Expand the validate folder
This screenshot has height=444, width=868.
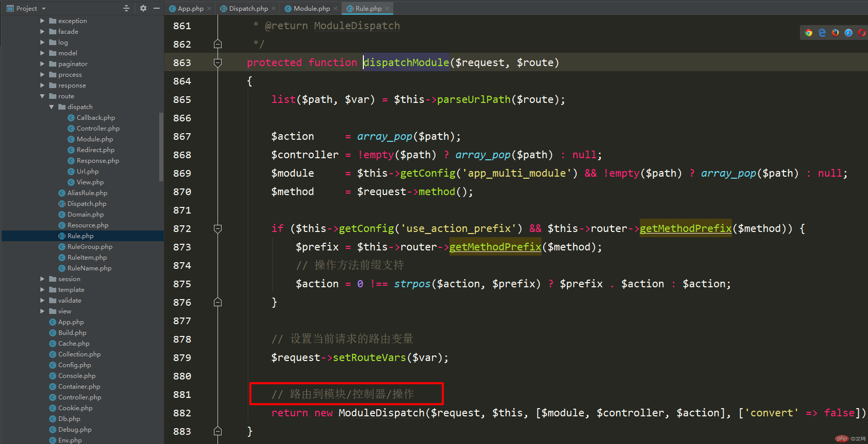click(42, 301)
